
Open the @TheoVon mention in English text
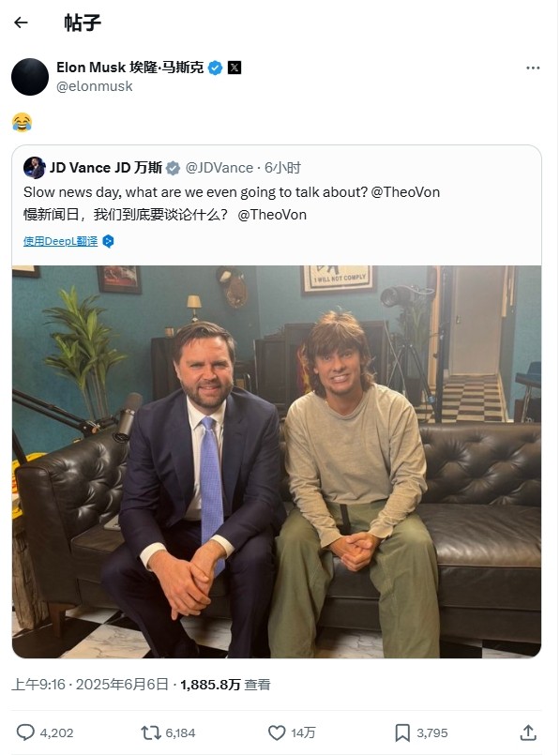pos(405,192)
